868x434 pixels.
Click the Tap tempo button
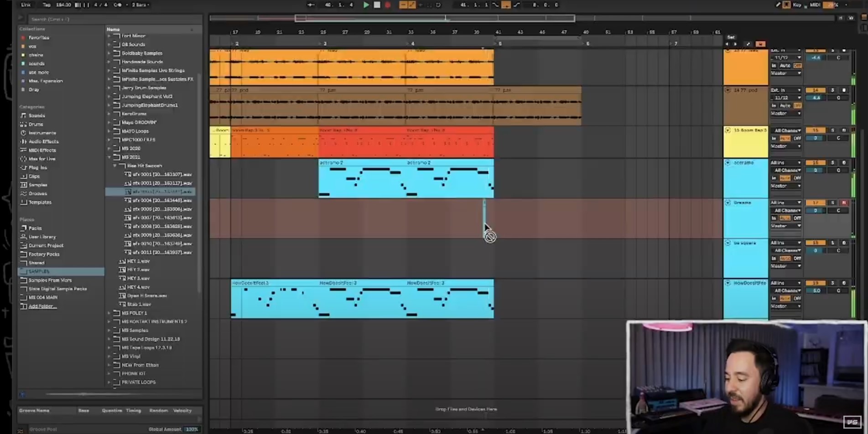point(47,5)
